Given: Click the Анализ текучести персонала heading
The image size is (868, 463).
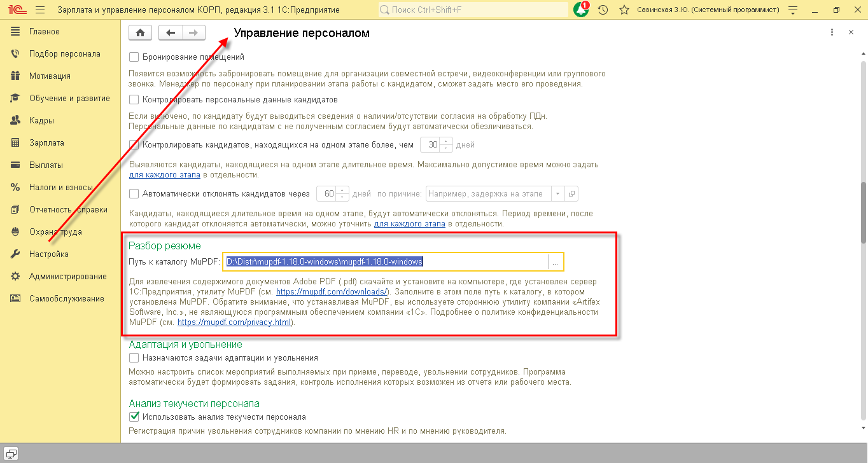Looking at the screenshot, I should pos(194,403).
